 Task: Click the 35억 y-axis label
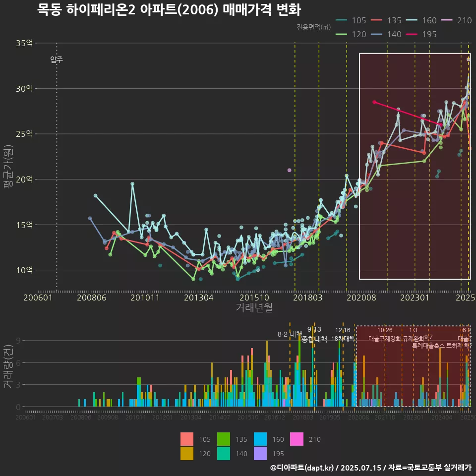coord(24,43)
